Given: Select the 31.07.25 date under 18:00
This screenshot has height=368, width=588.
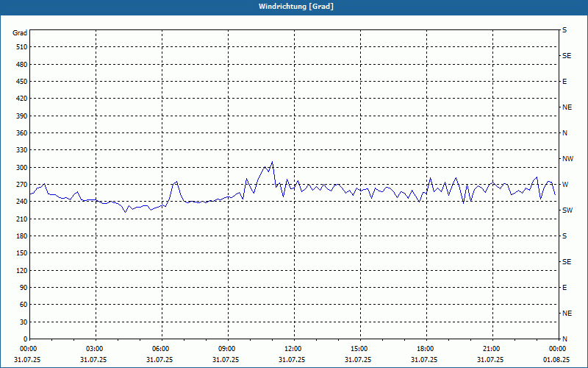Looking at the screenshot, I should click(x=424, y=360).
